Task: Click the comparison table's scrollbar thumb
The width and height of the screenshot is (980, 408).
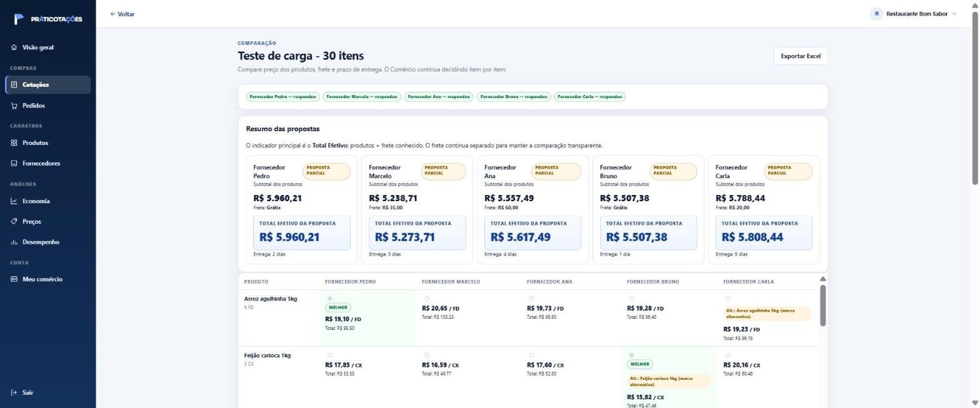Action: coord(823,305)
